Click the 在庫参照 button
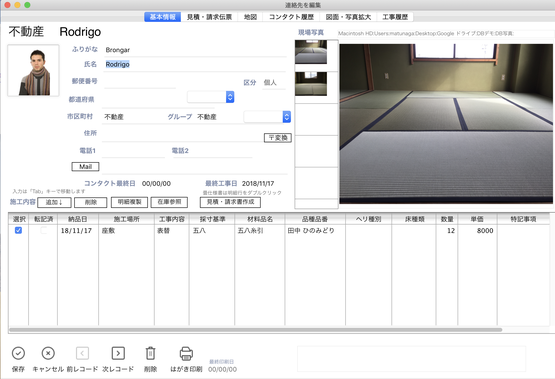Screen dimensions: 555x379 pyautogui.click(x=169, y=202)
